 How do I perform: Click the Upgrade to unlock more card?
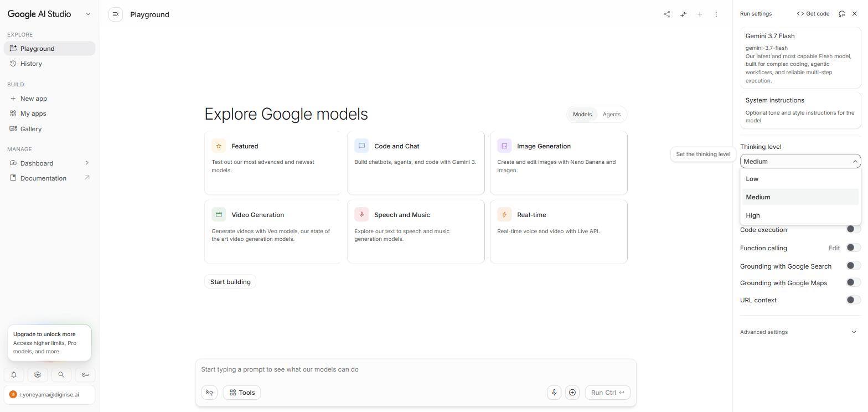pos(49,343)
